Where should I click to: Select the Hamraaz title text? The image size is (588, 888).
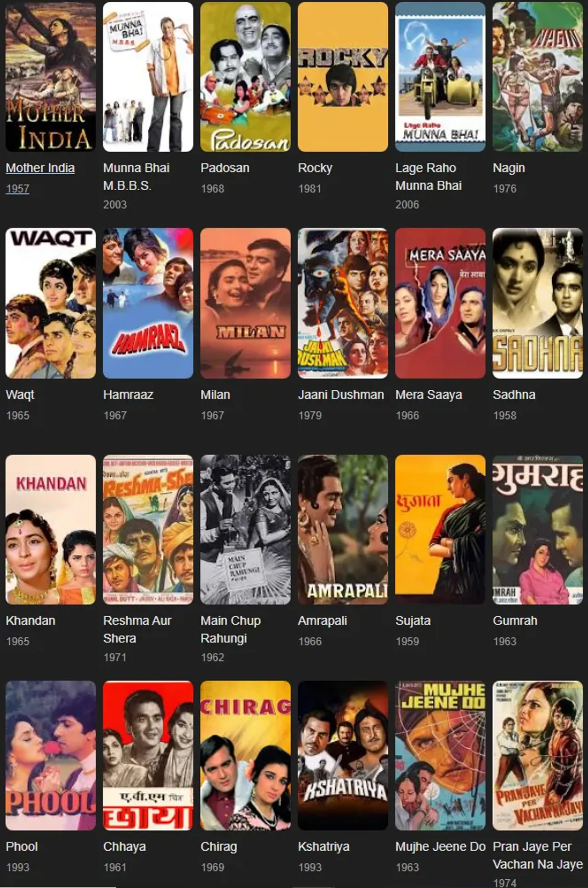(x=128, y=394)
